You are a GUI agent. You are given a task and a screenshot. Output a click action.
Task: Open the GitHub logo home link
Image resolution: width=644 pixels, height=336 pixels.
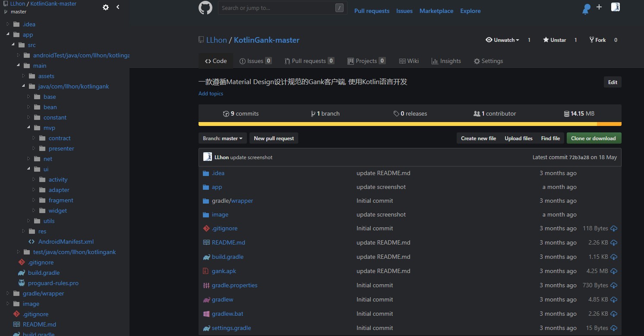tap(205, 8)
